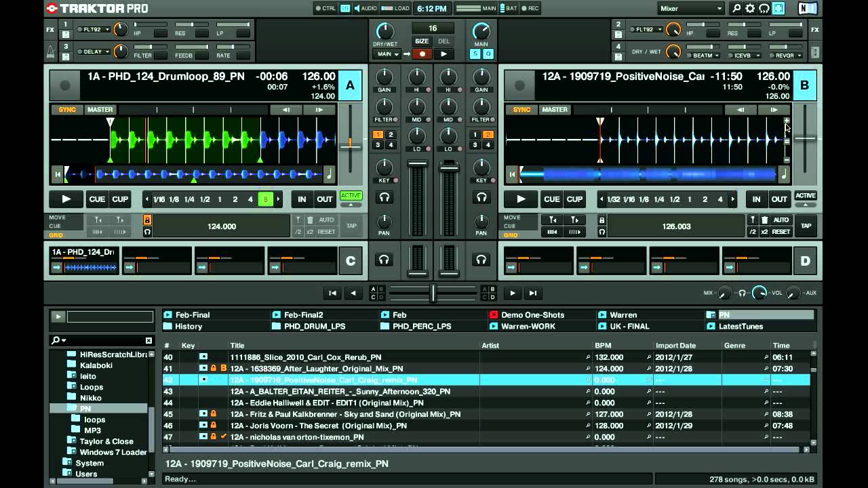Click channel A headphone cue button
This screenshot has width=868, height=488.
click(x=384, y=198)
